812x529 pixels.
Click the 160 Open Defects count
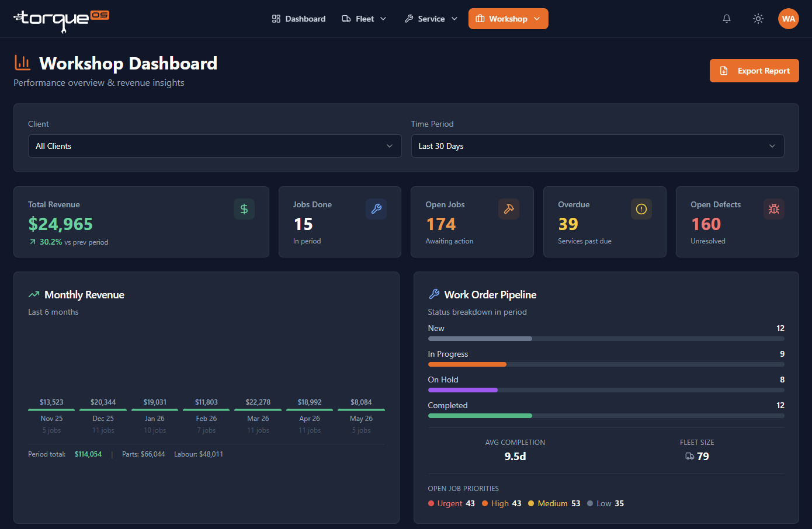click(706, 224)
